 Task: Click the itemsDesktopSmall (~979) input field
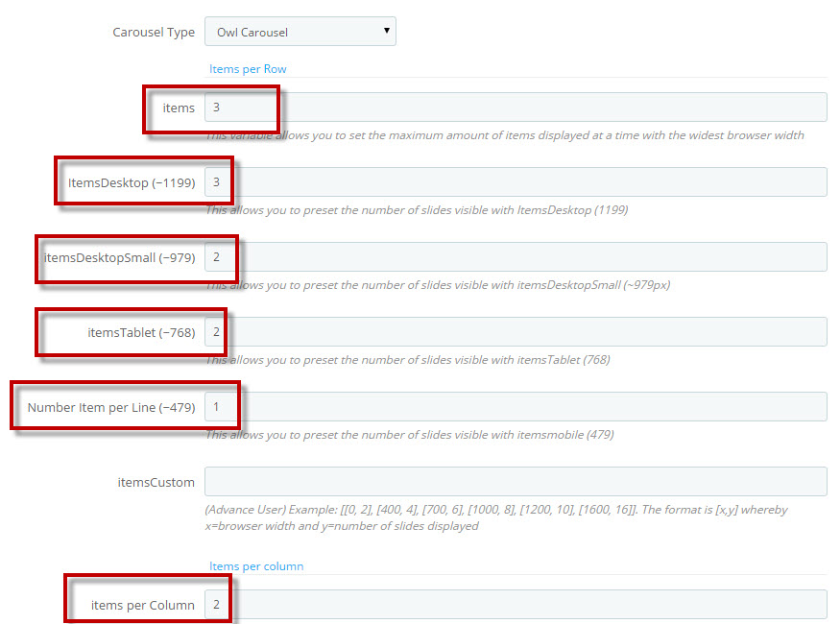[x=516, y=257]
